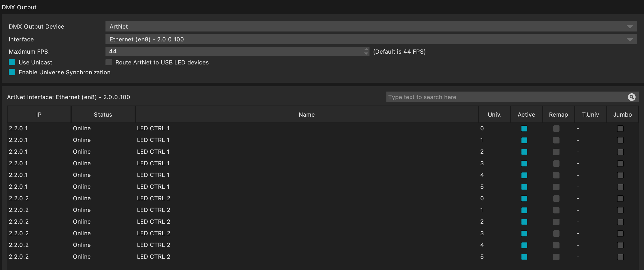
Task: Enable Route ArtNet to USB LED devices
Action: coord(109,62)
